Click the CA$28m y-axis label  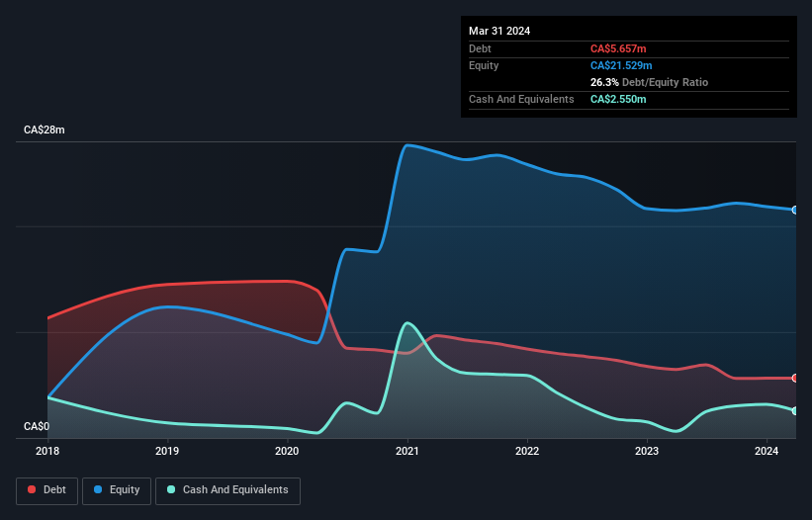(45, 130)
